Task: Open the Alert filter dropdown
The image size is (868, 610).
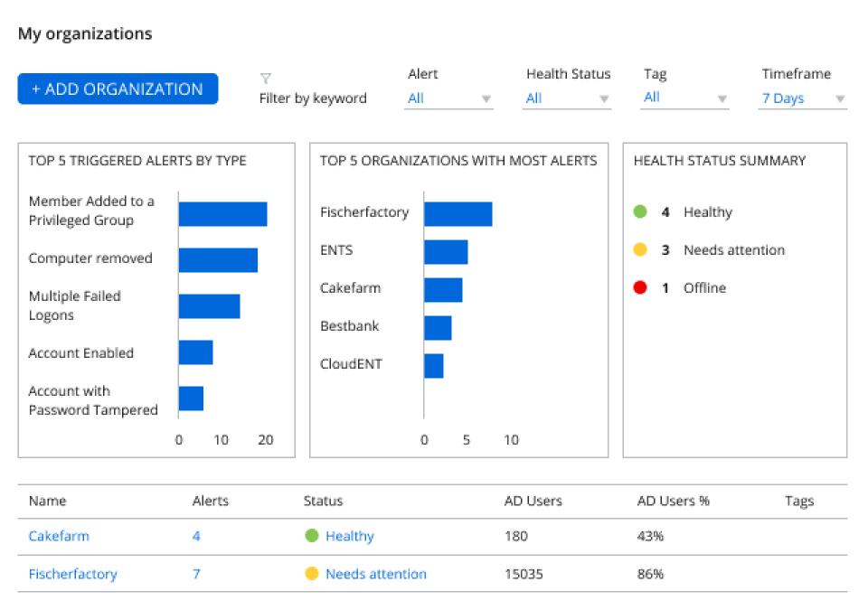Action: pyautogui.click(x=448, y=97)
